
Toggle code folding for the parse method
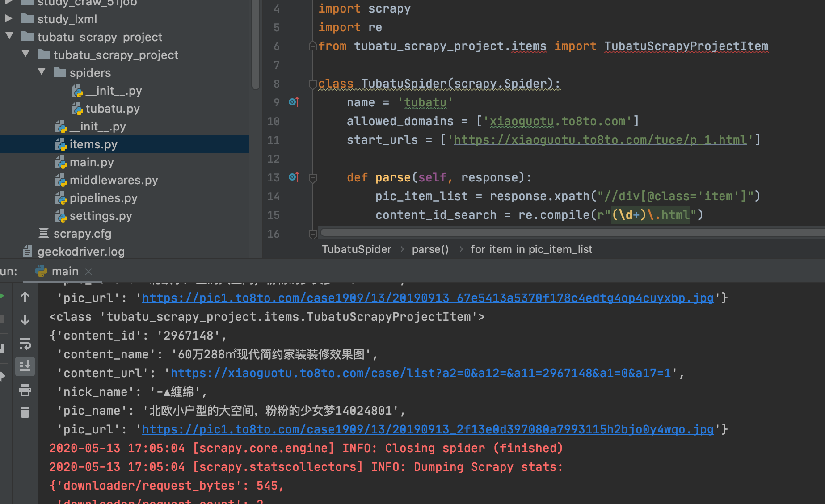pyautogui.click(x=313, y=178)
